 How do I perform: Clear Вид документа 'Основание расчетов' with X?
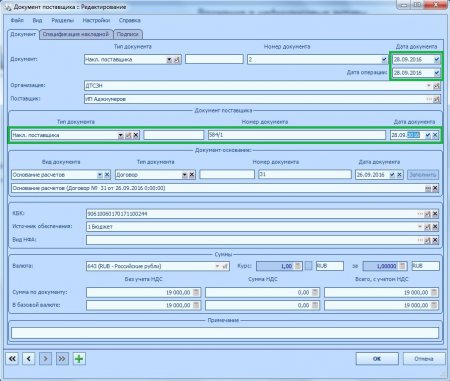(107, 175)
